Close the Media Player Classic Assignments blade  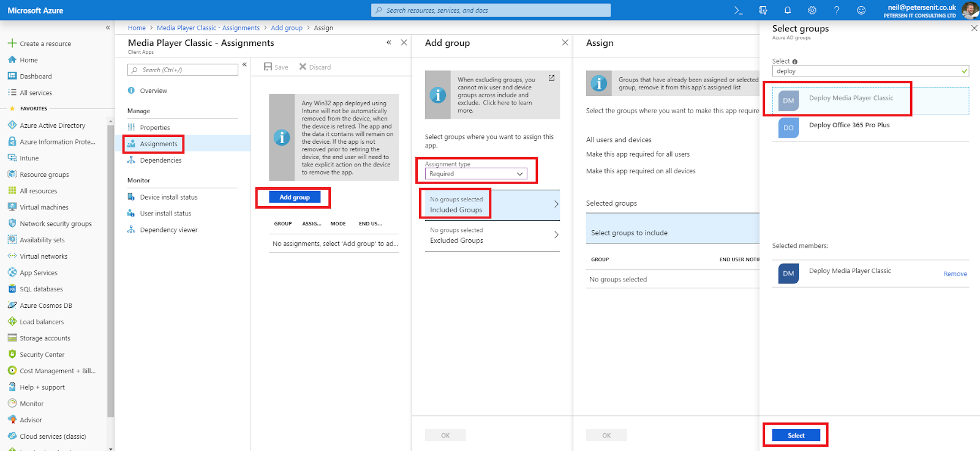click(x=404, y=42)
